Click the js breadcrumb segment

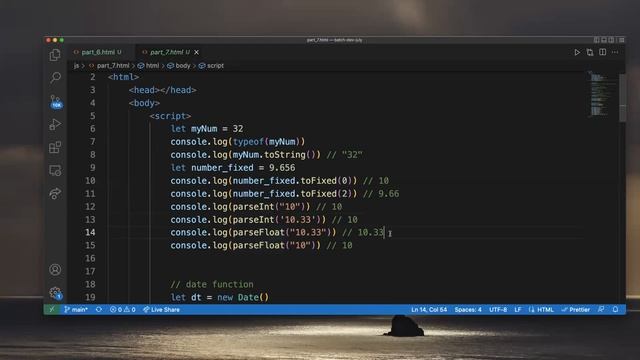(x=76, y=65)
